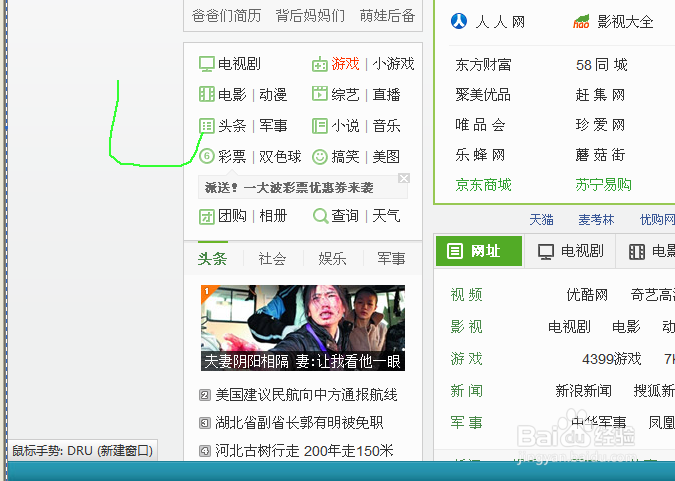Open the blue 麦考林 link
675x481 pixels.
(596, 220)
